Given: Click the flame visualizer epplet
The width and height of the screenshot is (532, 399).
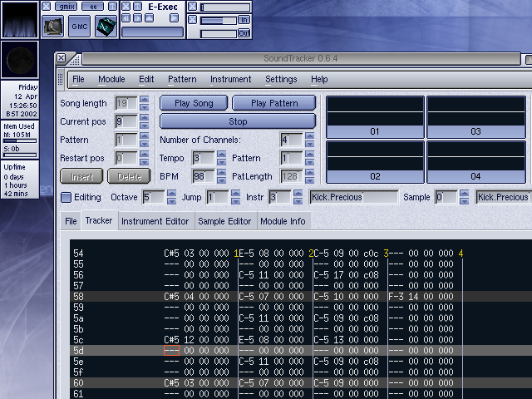Looking at the screenshot, I should tap(20, 19).
